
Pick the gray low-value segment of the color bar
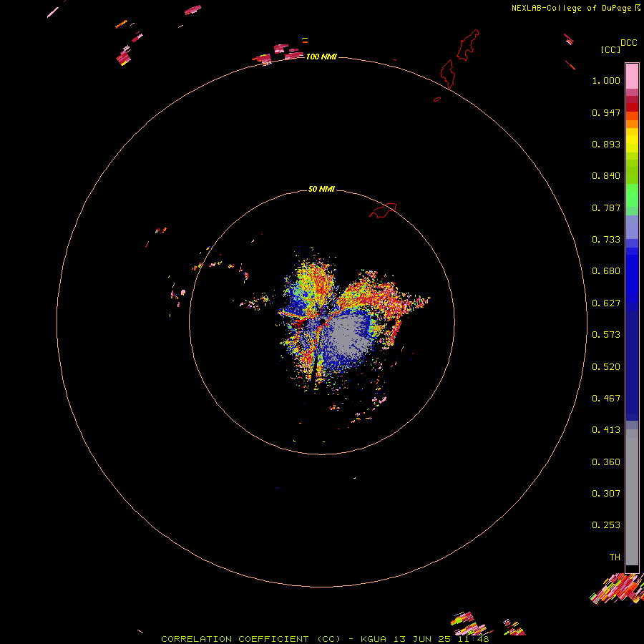pos(632,497)
